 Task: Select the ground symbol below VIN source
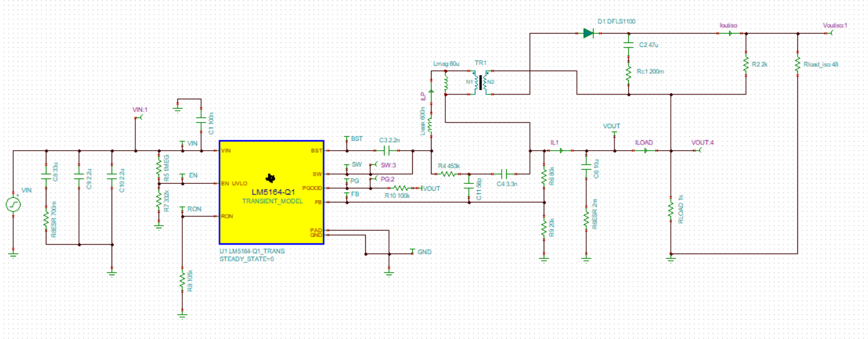tap(13, 253)
